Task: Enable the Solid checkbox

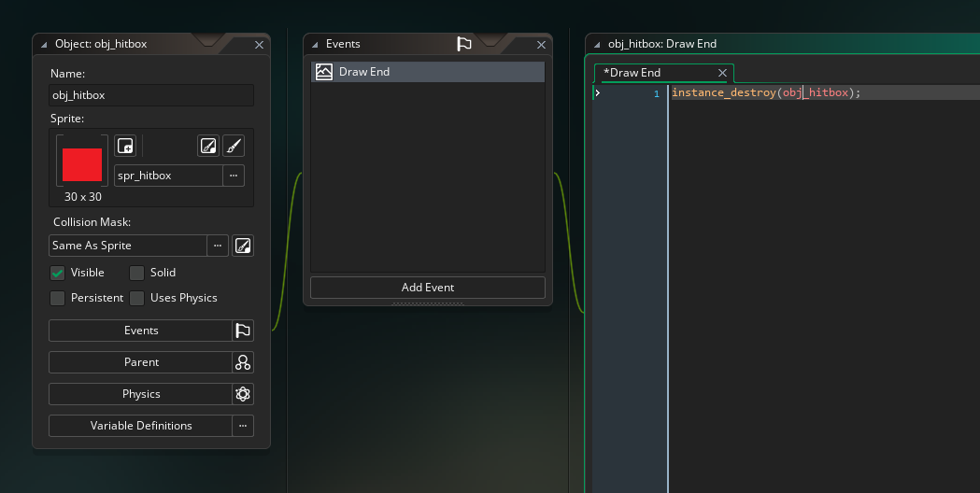Action: pos(137,273)
